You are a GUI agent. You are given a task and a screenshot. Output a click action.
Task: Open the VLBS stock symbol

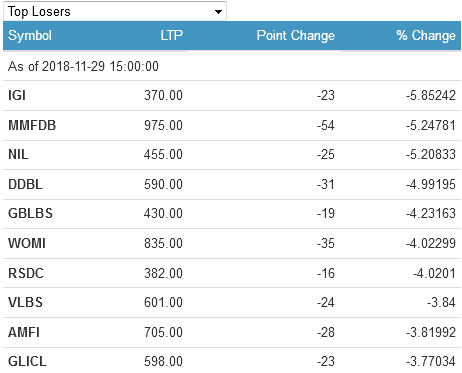(25, 302)
